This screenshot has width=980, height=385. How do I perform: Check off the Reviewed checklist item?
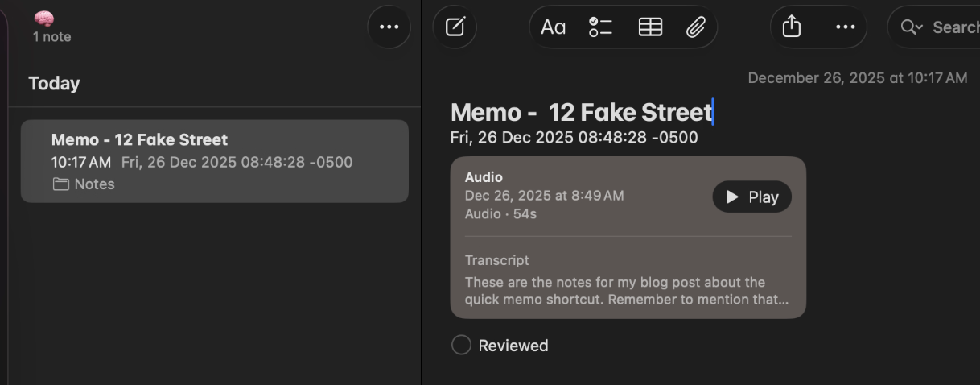[461, 346]
